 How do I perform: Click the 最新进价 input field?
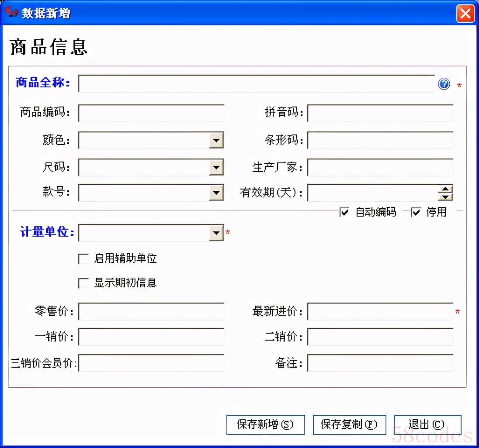380,312
